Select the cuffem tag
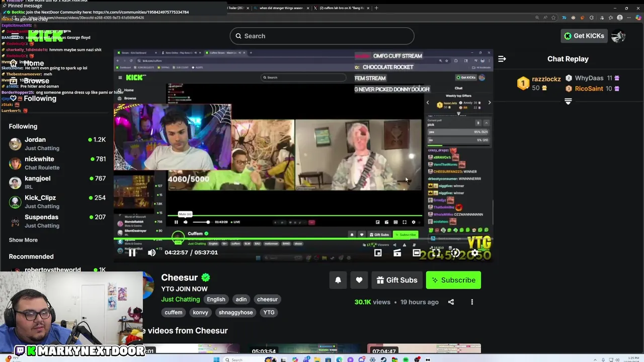 click(174, 312)
